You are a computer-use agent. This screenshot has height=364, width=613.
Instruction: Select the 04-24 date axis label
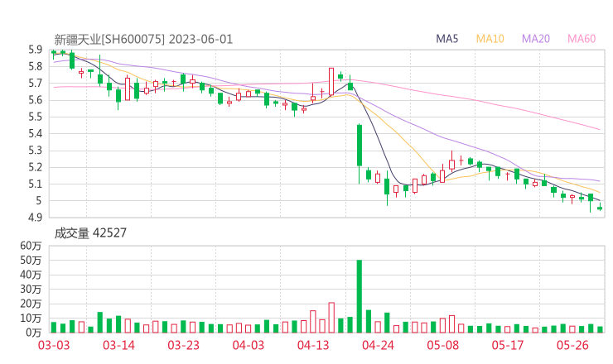pyautogui.click(x=378, y=345)
